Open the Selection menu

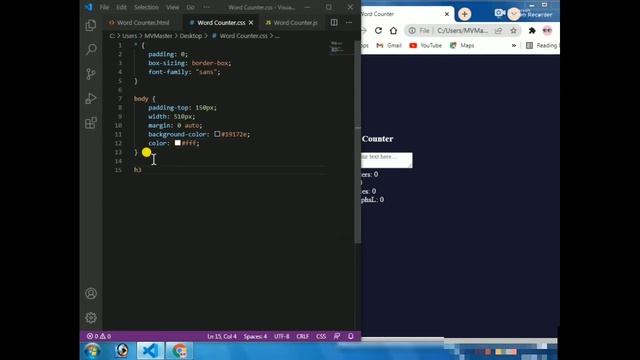coord(146,7)
